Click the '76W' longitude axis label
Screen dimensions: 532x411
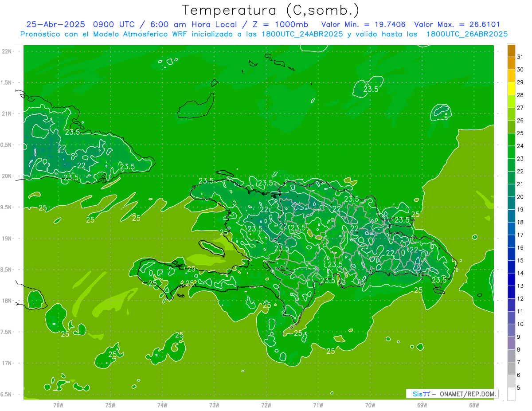click(58, 405)
